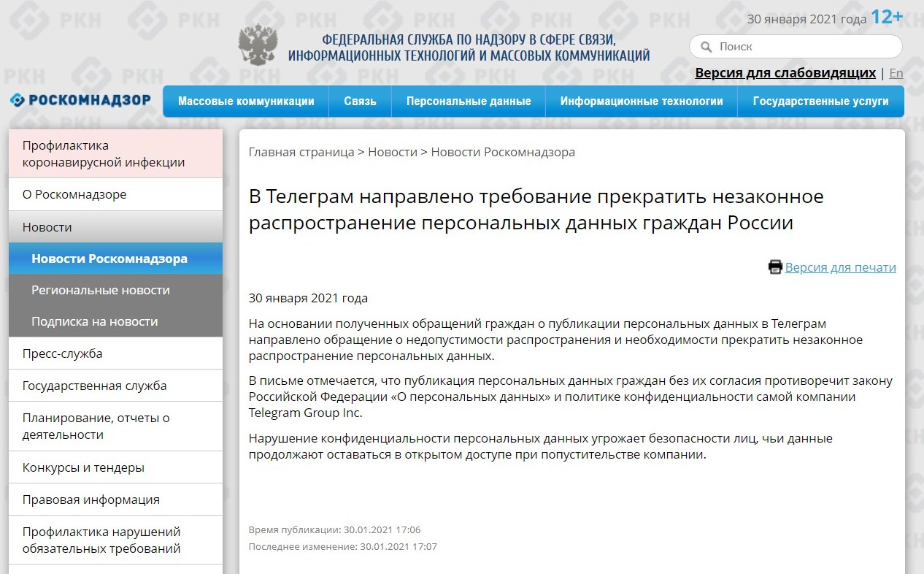Click Время публикации: 30.01.2021 17:06

click(334, 529)
